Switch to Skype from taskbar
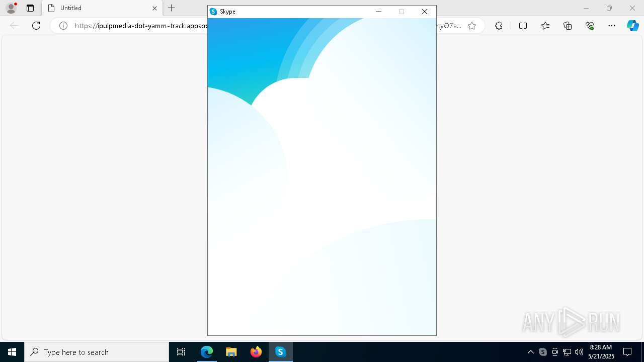644x362 pixels. tap(281, 352)
